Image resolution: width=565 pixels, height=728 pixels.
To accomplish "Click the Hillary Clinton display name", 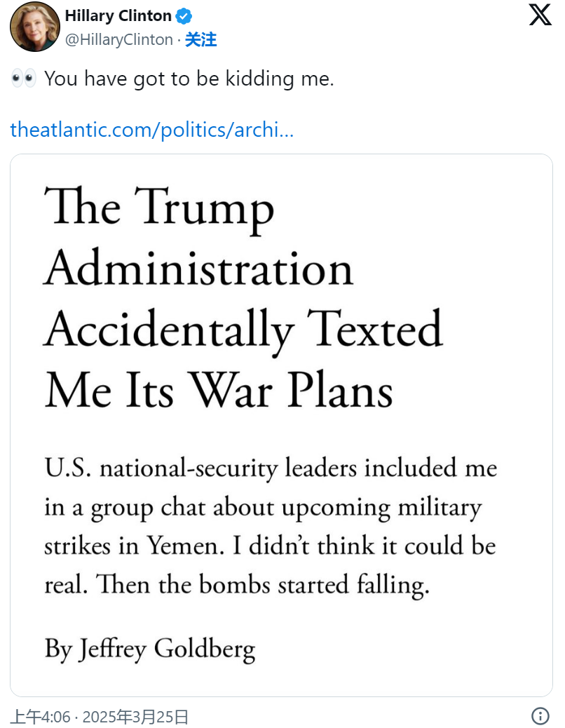I will 118,16.
